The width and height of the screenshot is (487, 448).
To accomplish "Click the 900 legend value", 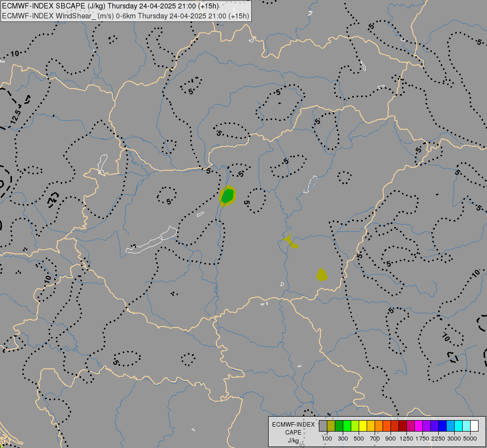I will [x=390, y=439].
